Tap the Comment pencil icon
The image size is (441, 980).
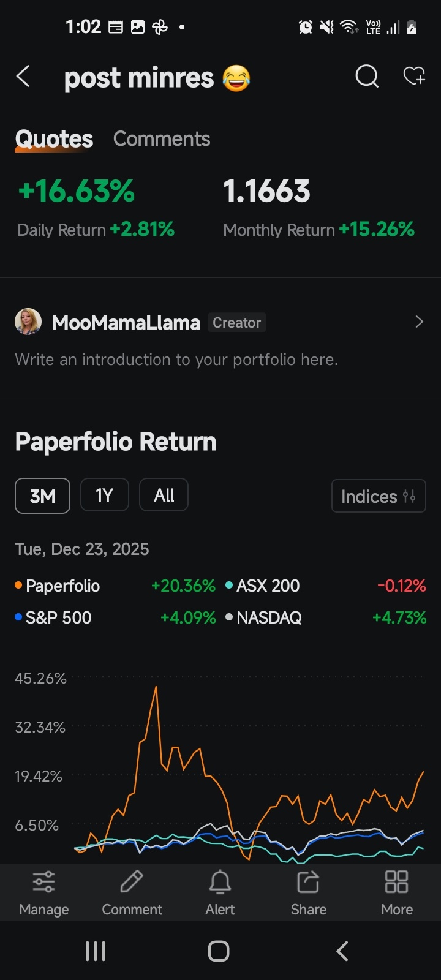point(132,882)
